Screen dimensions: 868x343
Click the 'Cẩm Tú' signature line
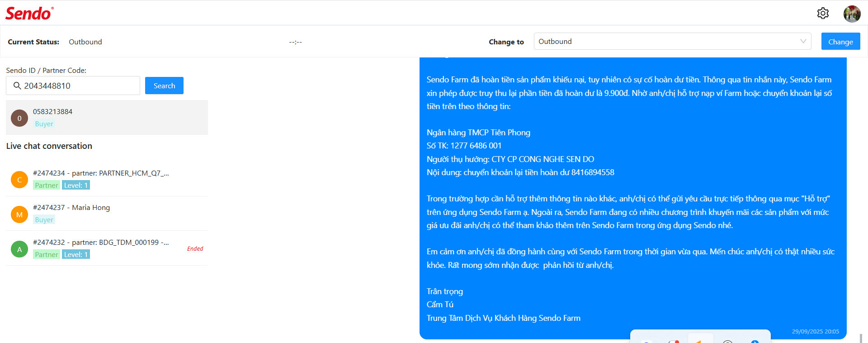[440, 304]
